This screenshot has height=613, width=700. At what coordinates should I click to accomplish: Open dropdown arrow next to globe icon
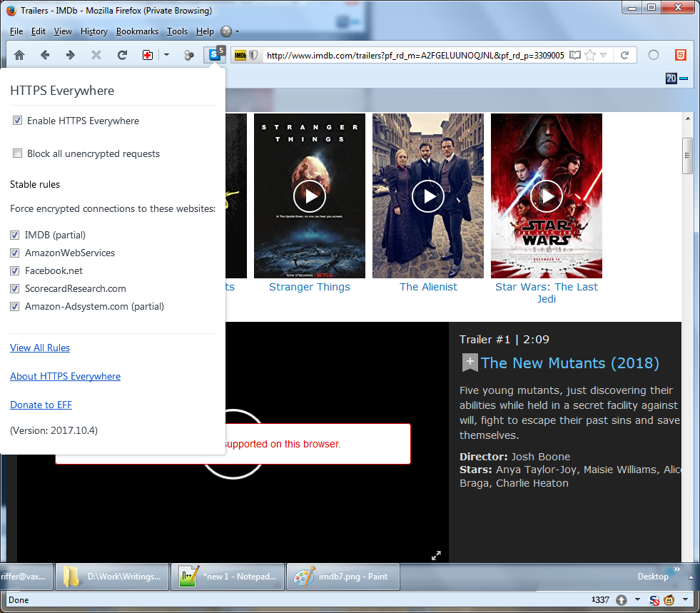point(237,31)
